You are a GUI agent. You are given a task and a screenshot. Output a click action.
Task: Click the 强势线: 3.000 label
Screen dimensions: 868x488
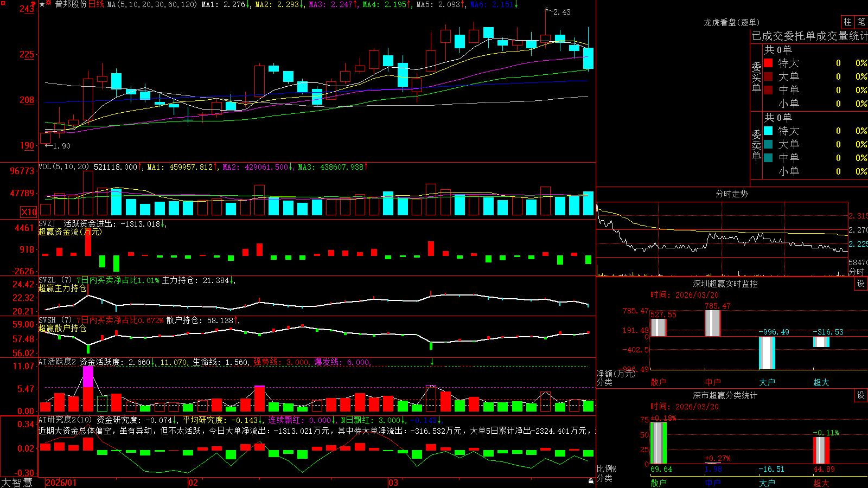point(282,362)
